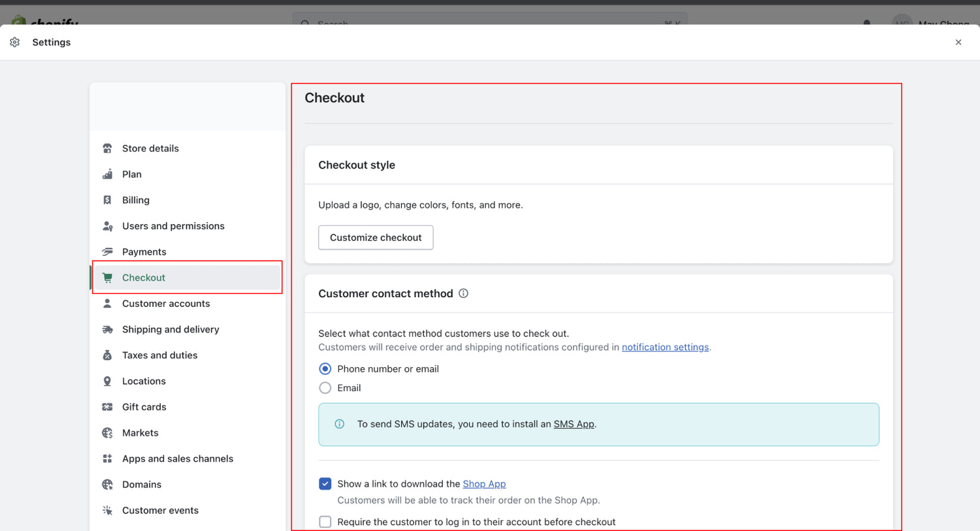
Task: Click info icon beside Customer contact method
Action: (x=463, y=294)
